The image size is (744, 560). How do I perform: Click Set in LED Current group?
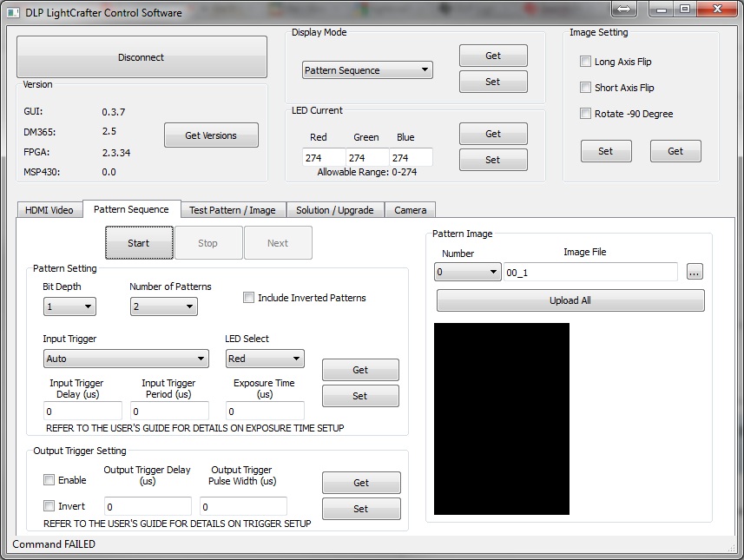click(493, 160)
